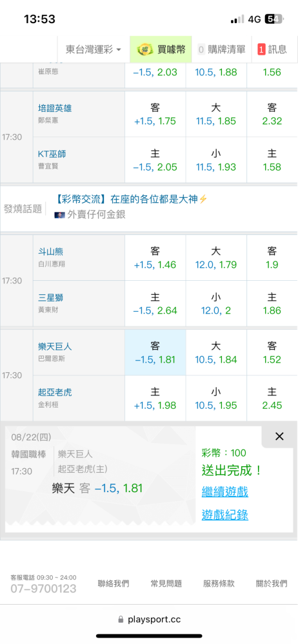Select 斗山熊 大 12.0, 1.79 option
Image resolution: width=298 pixels, height=644 pixels.
[216, 258]
